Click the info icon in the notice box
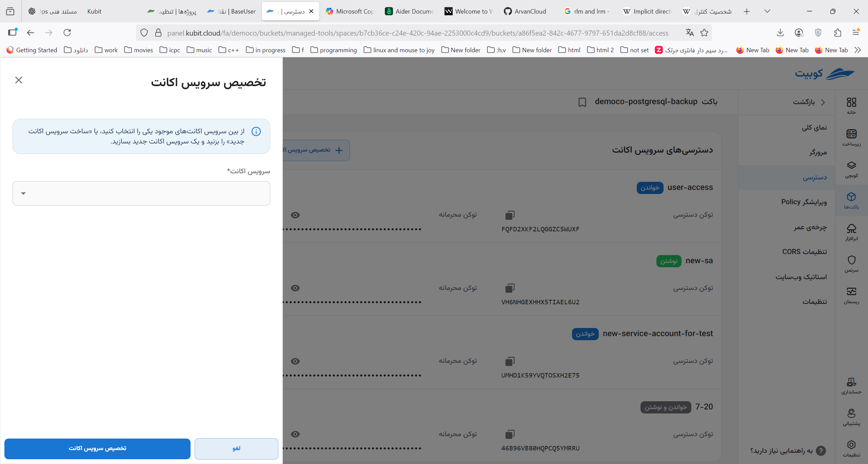Image resolution: width=868 pixels, height=464 pixels. tap(256, 132)
